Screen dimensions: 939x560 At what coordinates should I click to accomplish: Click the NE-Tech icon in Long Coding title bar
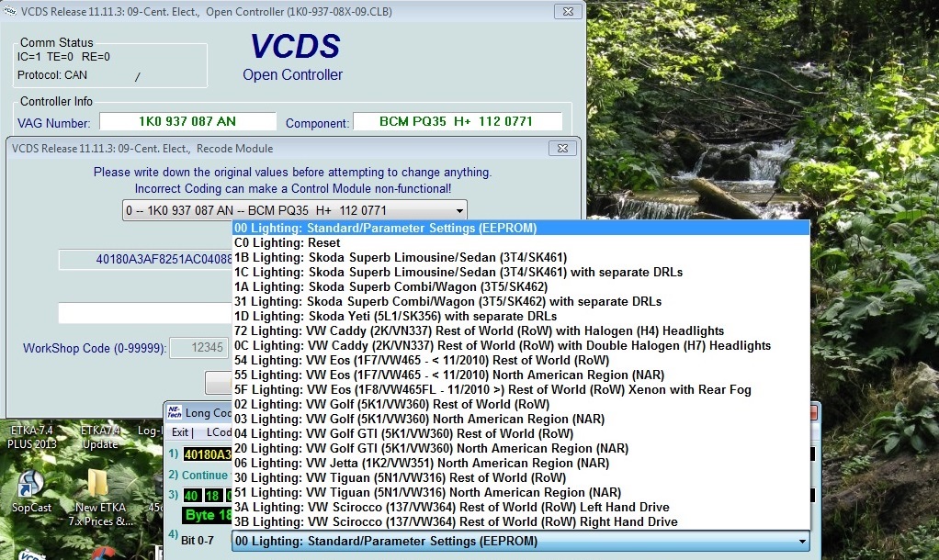tap(175, 411)
